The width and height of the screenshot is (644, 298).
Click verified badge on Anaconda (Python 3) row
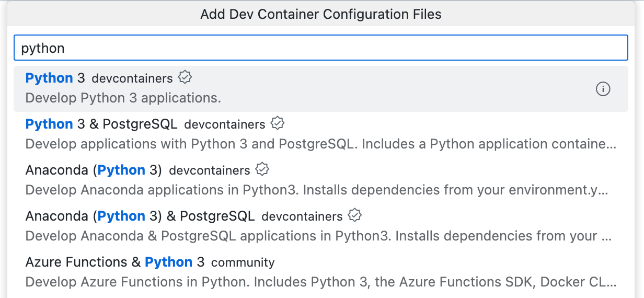262,170
